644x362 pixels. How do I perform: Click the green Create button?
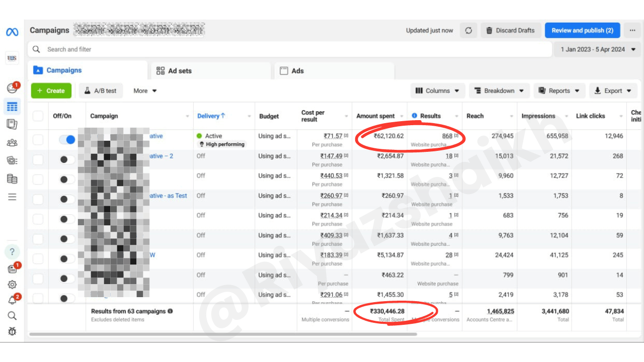point(51,91)
